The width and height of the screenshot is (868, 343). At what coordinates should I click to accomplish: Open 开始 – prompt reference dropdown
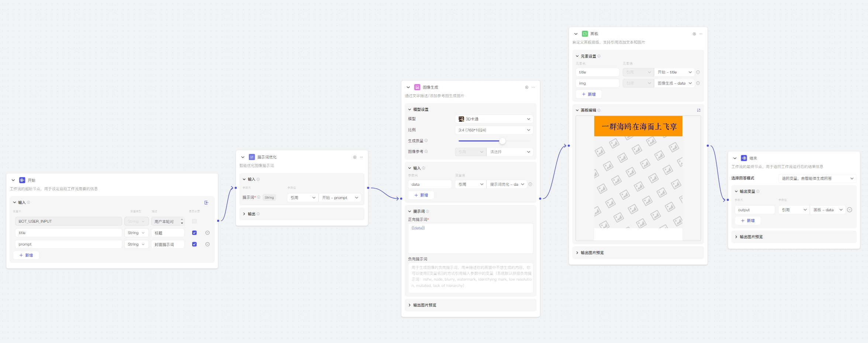pyautogui.click(x=340, y=198)
